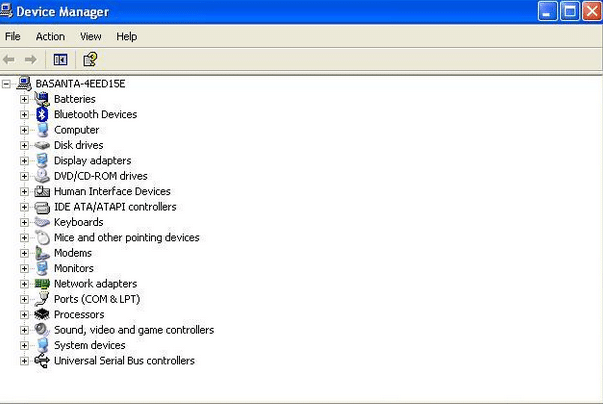
Task: Maximize the Device Manager window
Action: [x=570, y=11]
